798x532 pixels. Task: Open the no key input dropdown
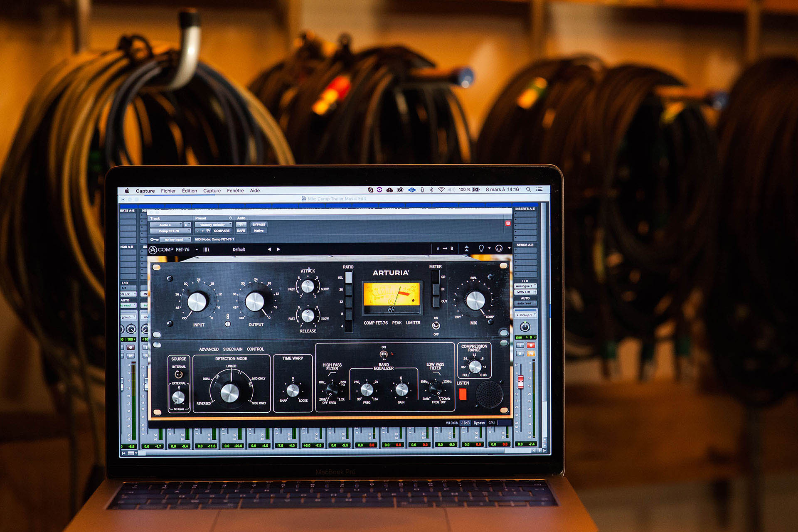click(175, 239)
